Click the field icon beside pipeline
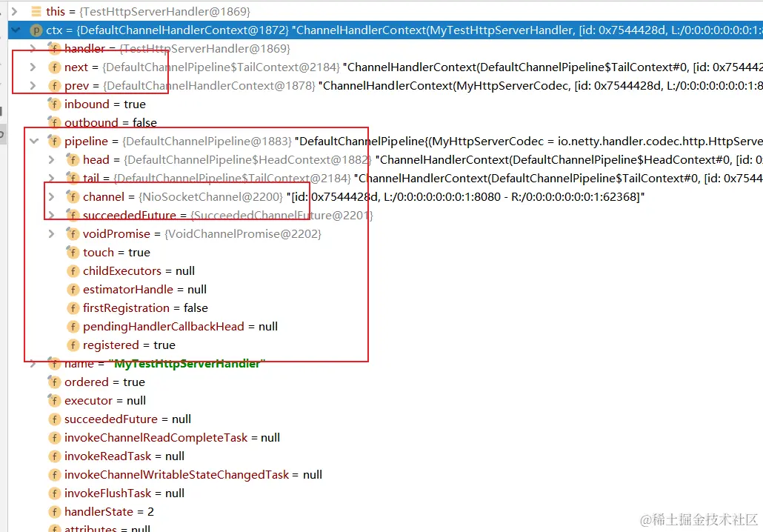The width and height of the screenshot is (763, 532). tap(54, 142)
